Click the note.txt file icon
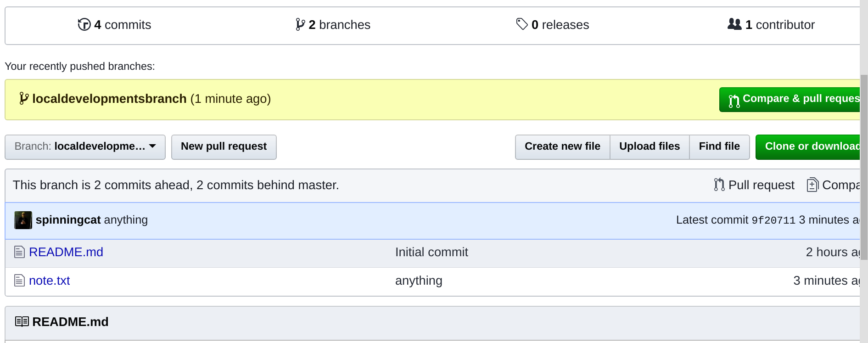 click(x=19, y=281)
